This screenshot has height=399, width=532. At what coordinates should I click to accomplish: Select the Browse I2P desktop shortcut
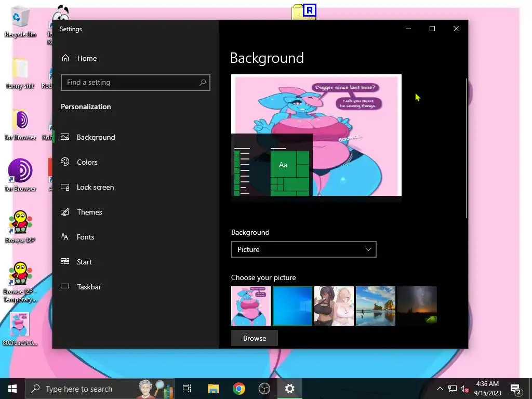[20, 227]
